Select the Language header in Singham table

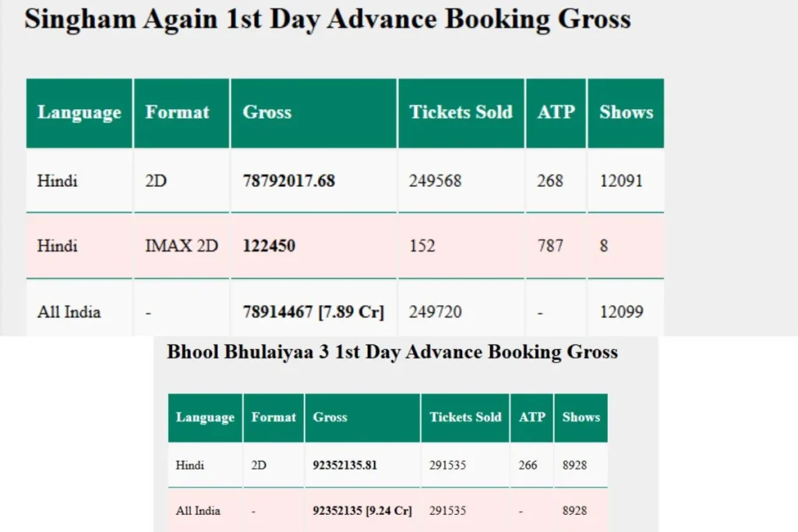(79, 112)
